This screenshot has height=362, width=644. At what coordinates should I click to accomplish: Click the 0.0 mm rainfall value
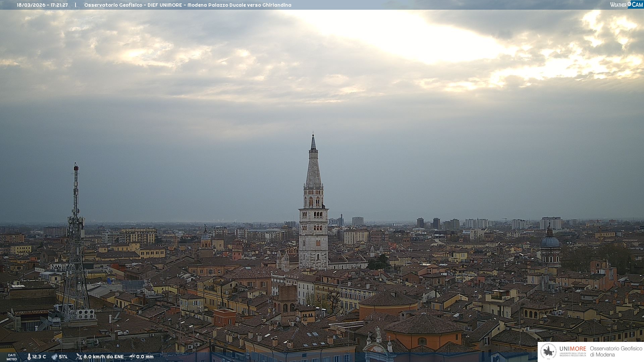(x=145, y=357)
